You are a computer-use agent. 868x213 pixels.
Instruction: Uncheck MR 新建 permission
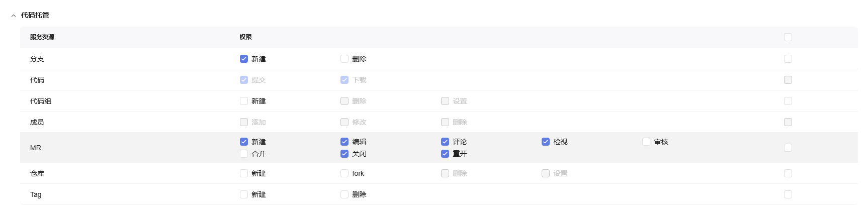tap(244, 142)
